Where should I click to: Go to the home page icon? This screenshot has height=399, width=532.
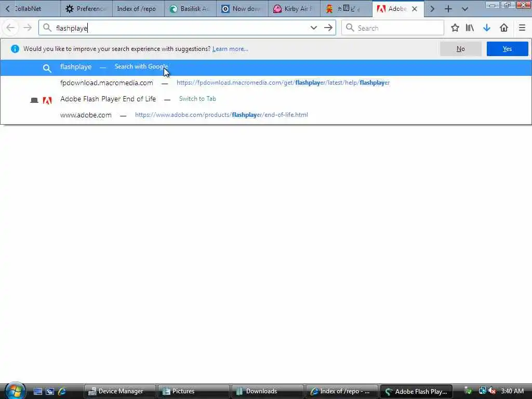pos(504,28)
